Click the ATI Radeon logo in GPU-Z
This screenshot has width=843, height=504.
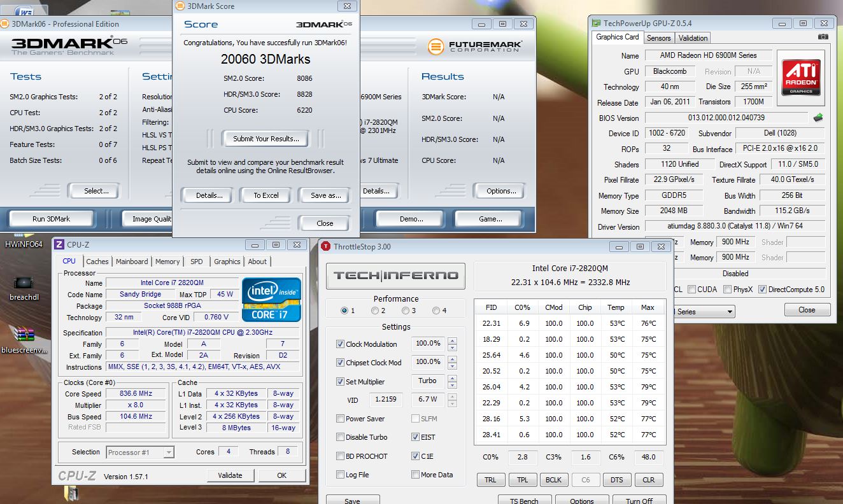coord(800,77)
